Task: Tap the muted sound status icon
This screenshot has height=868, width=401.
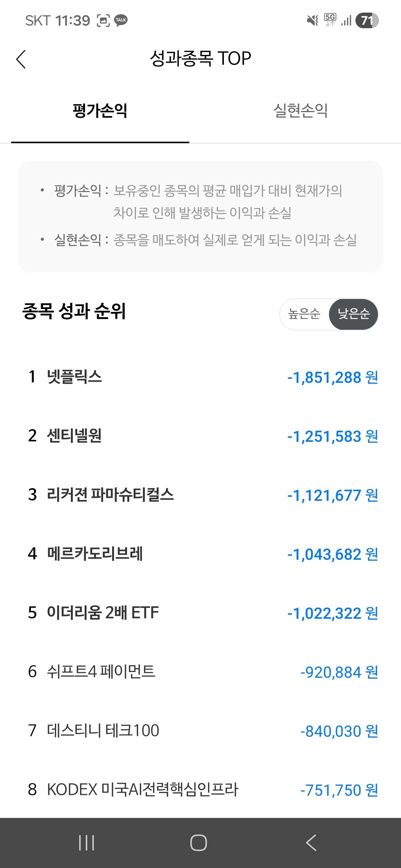Action: (313, 20)
